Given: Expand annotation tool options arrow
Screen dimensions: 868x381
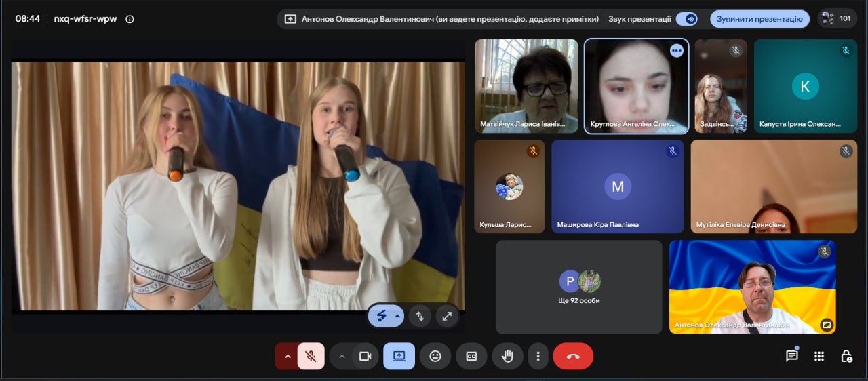Looking at the screenshot, I should [x=397, y=316].
